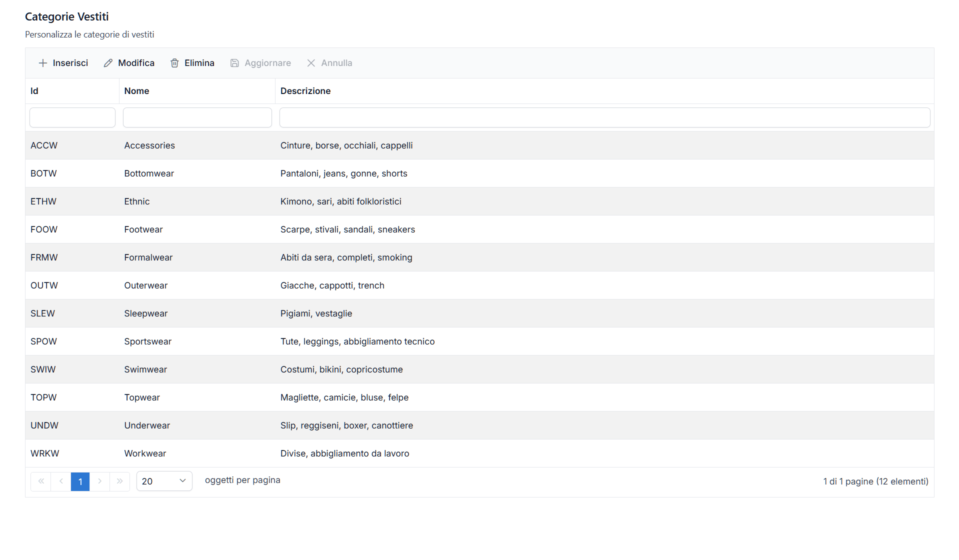Sort by the Descrizione column header

(x=305, y=91)
